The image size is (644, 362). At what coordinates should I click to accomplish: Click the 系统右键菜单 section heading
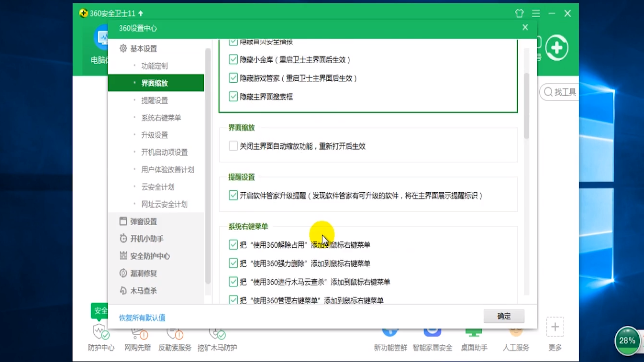(248, 226)
